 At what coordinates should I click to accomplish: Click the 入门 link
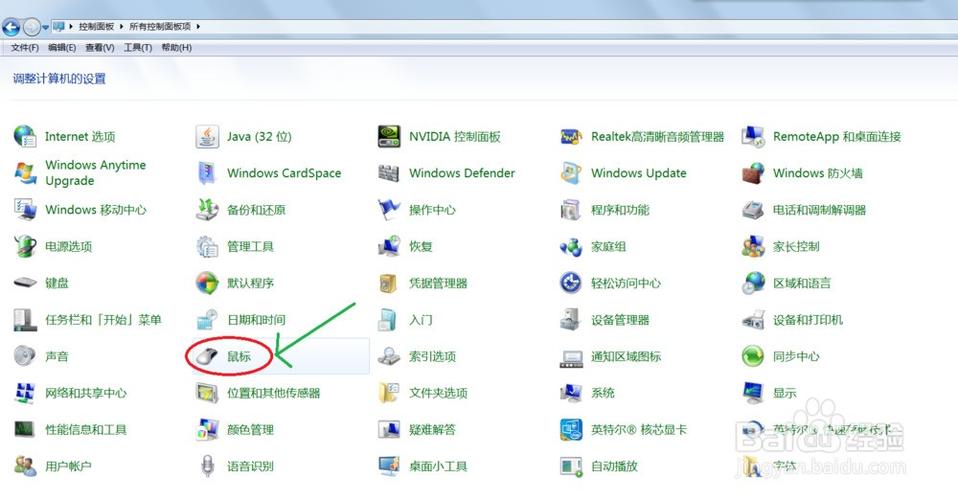tap(420, 320)
